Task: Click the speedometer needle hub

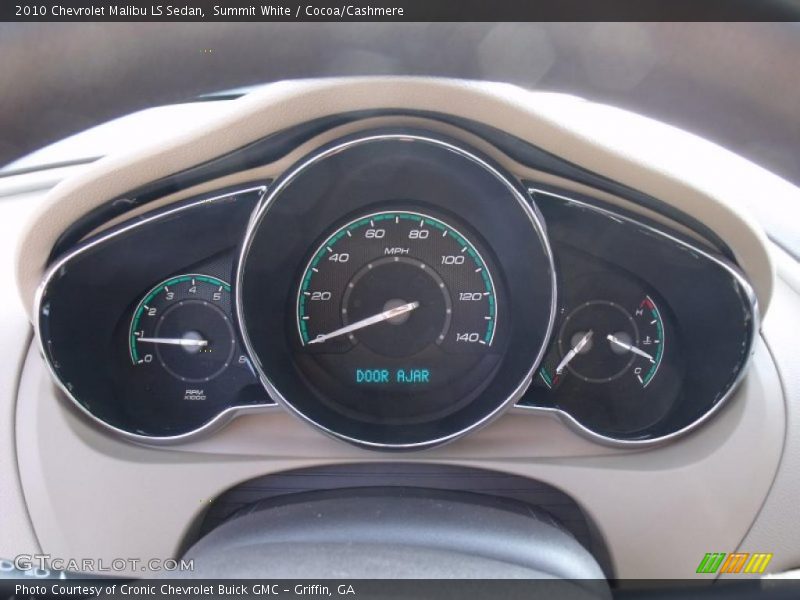Action: pos(398,311)
